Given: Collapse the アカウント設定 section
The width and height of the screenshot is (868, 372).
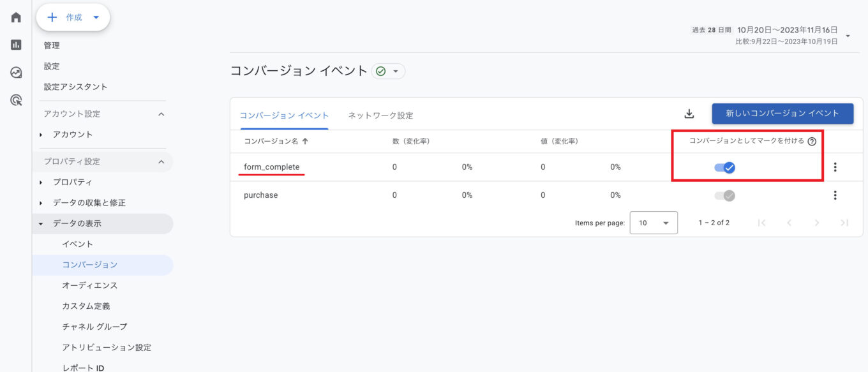Looking at the screenshot, I should 161,114.
